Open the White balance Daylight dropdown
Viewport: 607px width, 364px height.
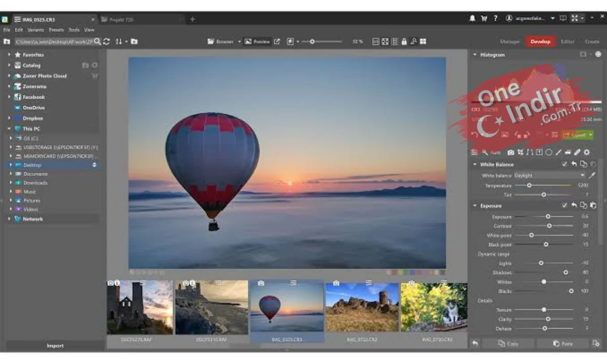549,175
